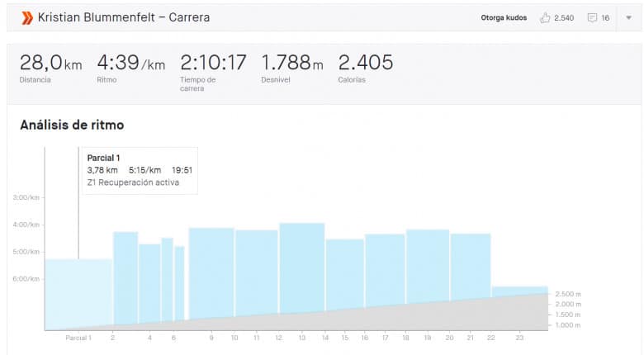This screenshot has width=644, height=355.
Task: Expand the activity options dropdown arrow
Action: click(x=629, y=17)
